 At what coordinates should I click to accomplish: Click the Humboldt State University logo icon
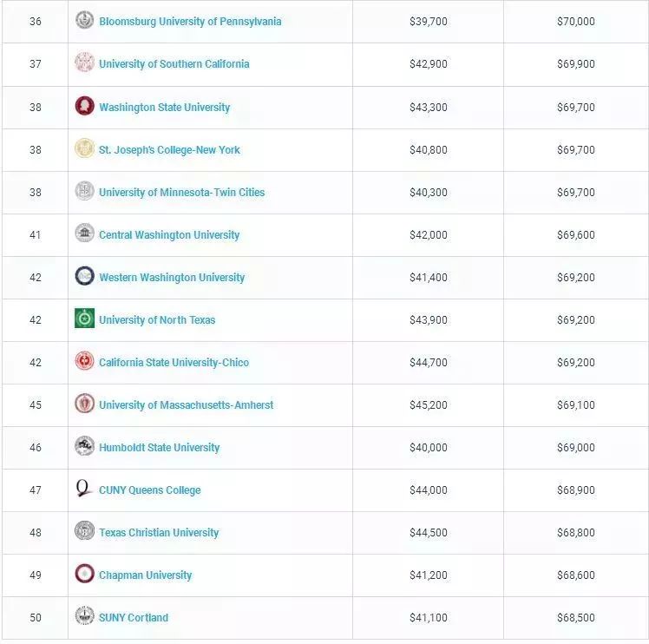tap(84, 446)
